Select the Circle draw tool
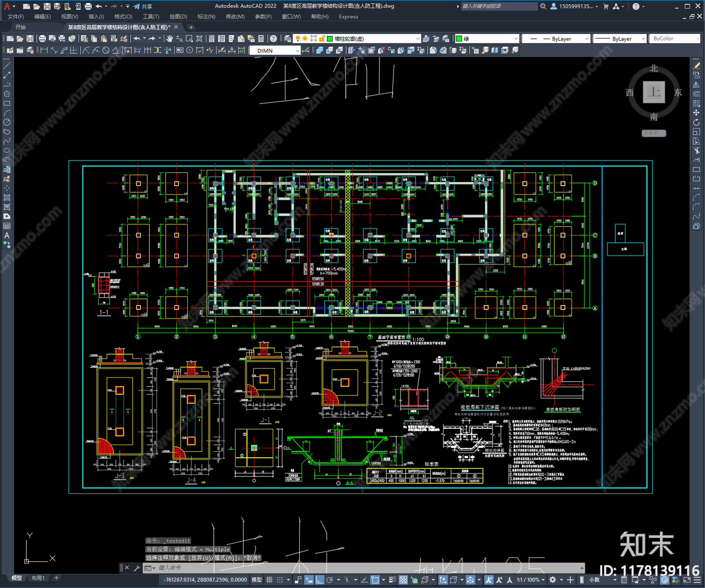Image resolution: width=705 pixels, height=588 pixels. click(7, 122)
